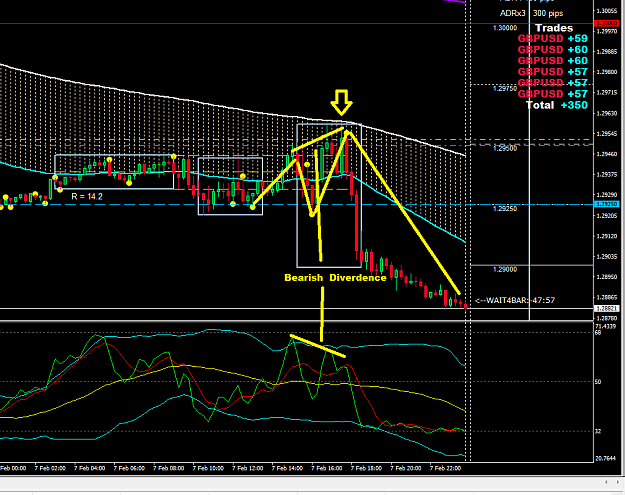Click the scroll right arrow on chart scrollbar
The height and width of the screenshot is (495, 625).
point(618,482)
